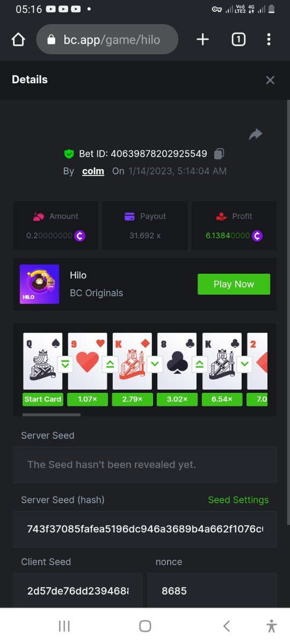The image size is (290, 644).
Task: Open Seed Settings link
Action: pos(238,500)
